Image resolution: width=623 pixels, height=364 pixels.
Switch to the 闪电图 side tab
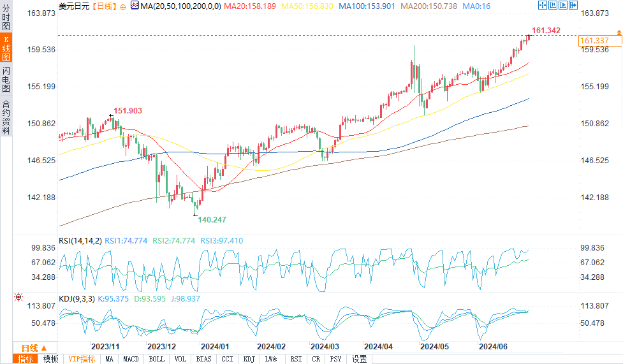6,79
